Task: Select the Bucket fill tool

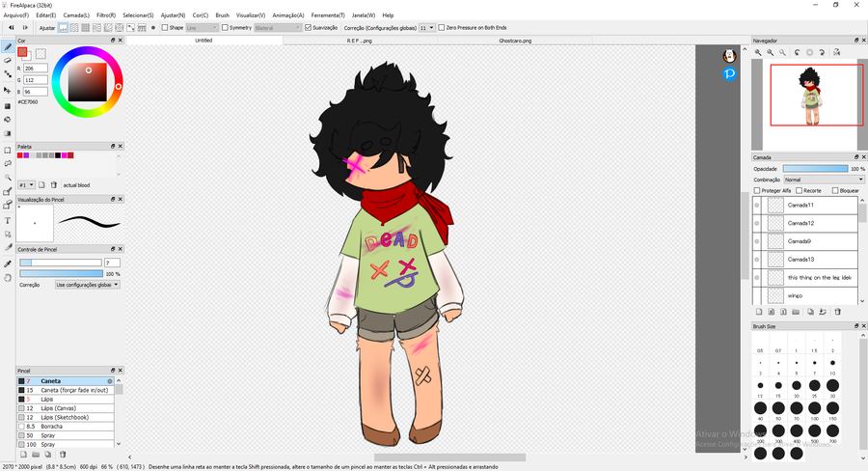Action: point(8,119)
